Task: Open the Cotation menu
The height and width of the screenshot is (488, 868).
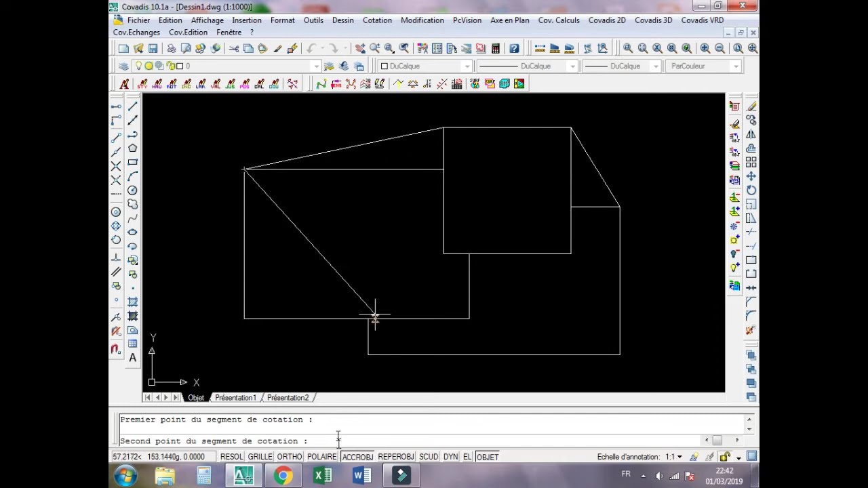Action: click(377, 20)
